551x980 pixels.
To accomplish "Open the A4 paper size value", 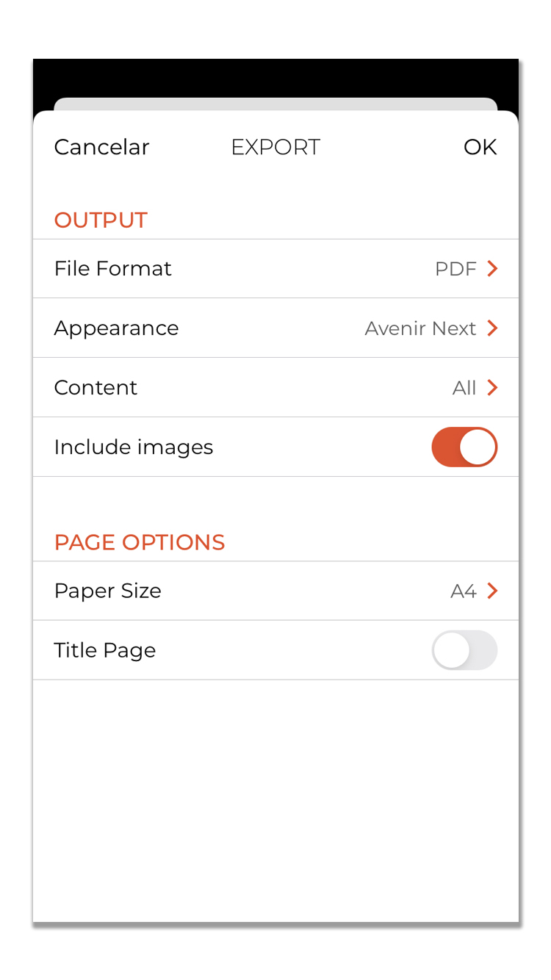I will [x=464, y=591].
